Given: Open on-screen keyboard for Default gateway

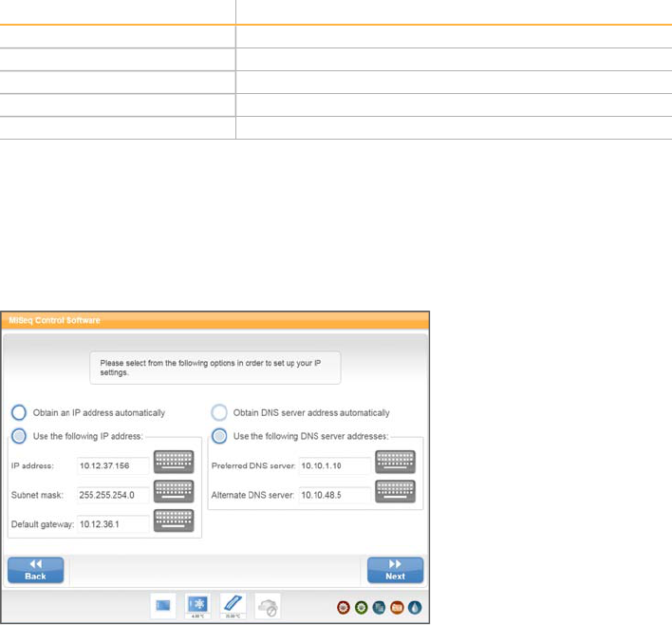Looking at the screenshot, I should 174,521.
